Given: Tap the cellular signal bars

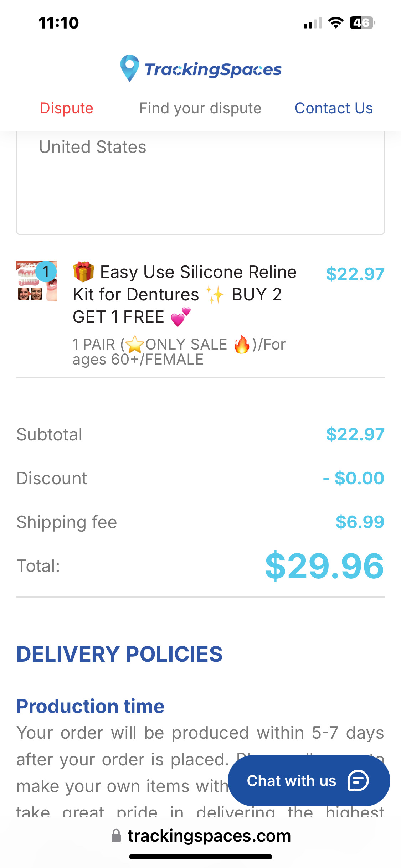Looking at the screenshot, I should click(313, 23).
